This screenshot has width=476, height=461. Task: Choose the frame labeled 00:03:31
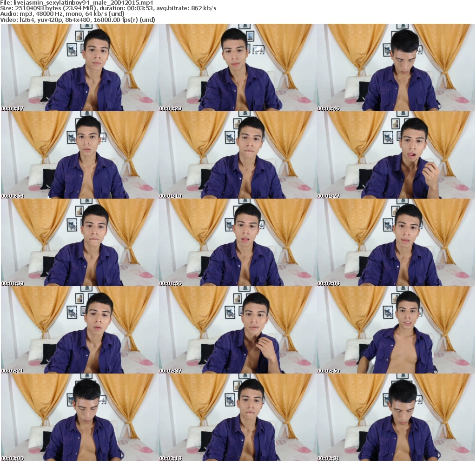396,417
